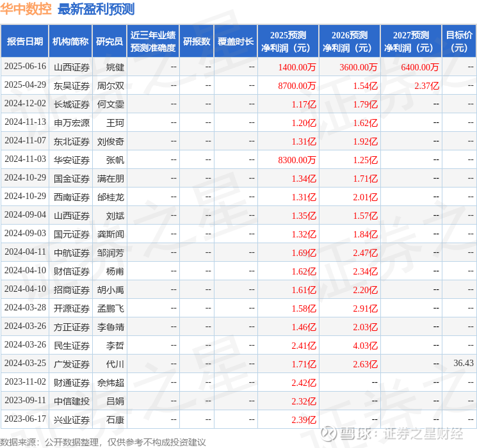Click institution 广发证券
The width and height of the screenshot is (477, 448).
[72, 364]
